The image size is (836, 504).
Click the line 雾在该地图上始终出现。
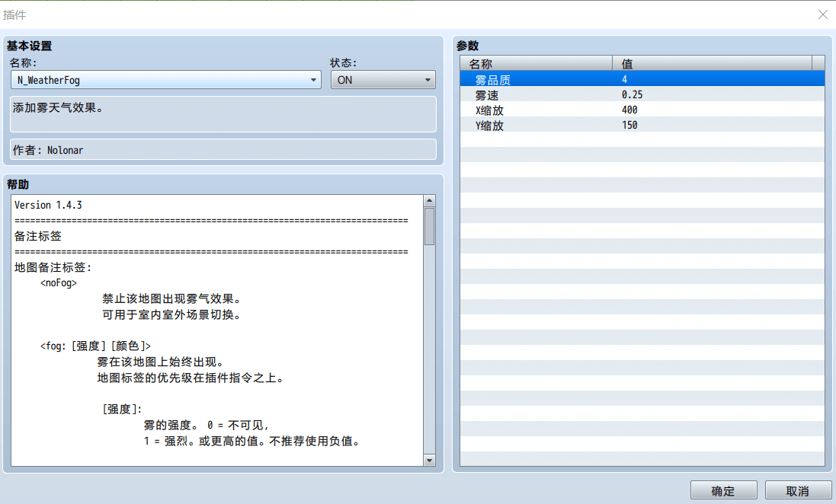[x=160, y=362]
